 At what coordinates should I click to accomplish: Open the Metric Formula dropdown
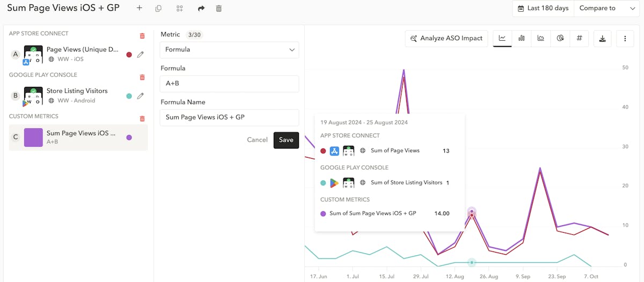pyautogui.click(x=229, y=50)
